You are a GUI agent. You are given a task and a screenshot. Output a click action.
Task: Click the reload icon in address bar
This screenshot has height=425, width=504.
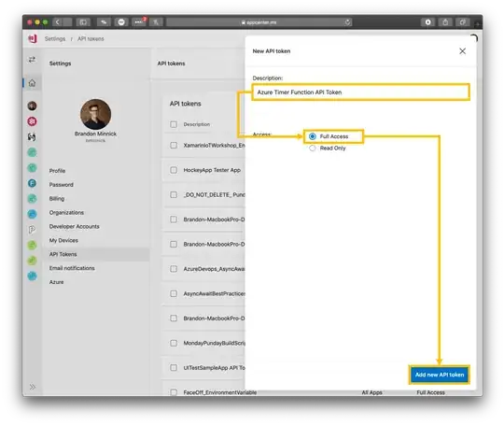click(347, 22)
